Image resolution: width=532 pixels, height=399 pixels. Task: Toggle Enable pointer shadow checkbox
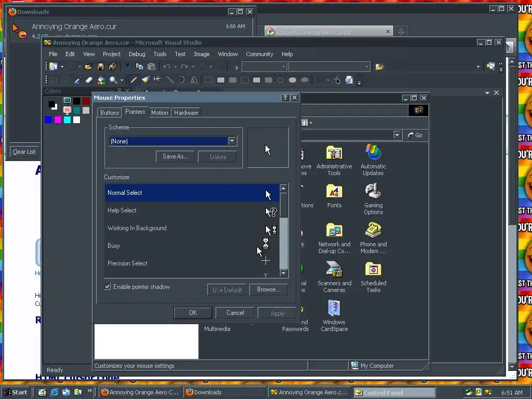pos(108,287)
